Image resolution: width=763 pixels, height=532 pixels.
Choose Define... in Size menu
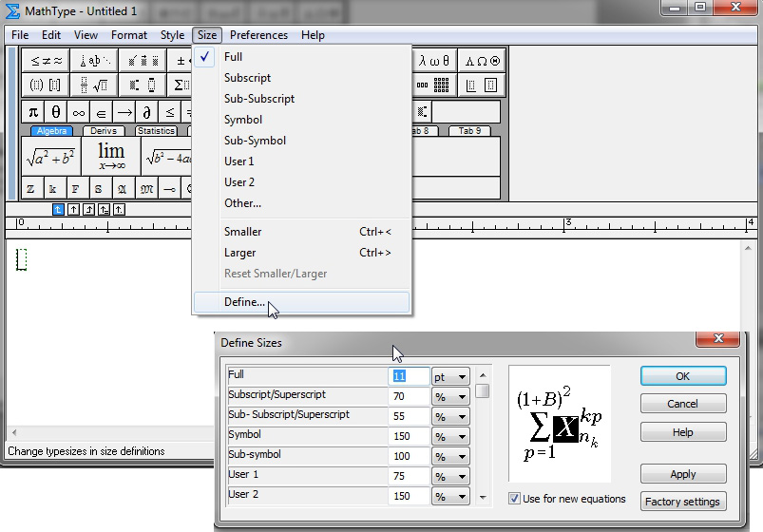[302, 302]
